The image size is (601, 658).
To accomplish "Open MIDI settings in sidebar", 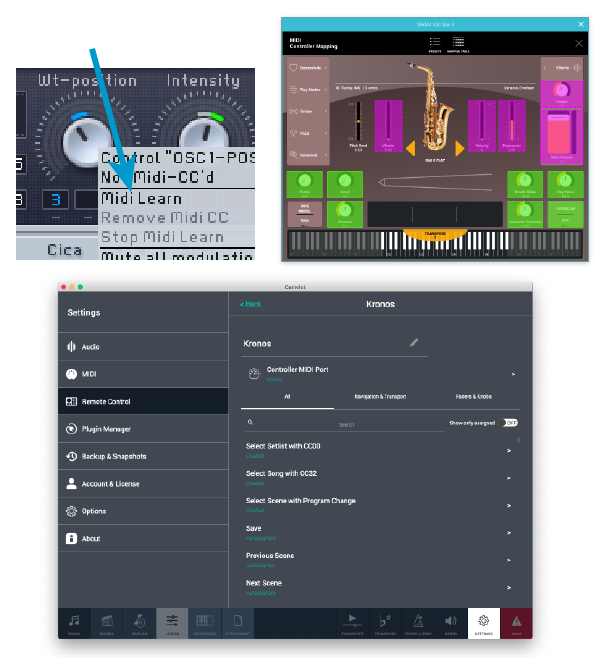I will (143, 374).
